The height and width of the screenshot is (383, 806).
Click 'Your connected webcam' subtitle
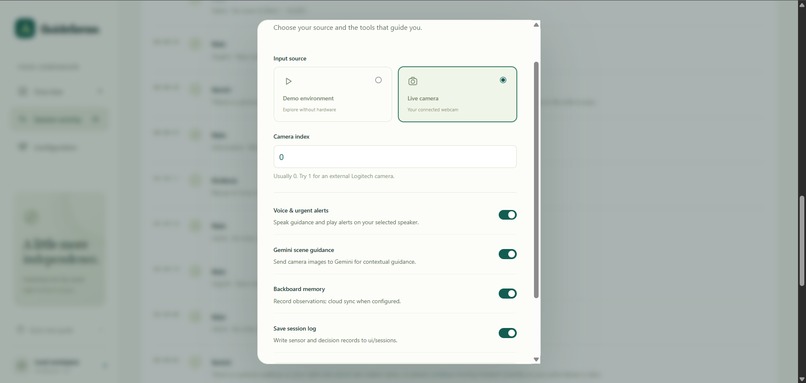pyautogui.click(x=433, y=110)
